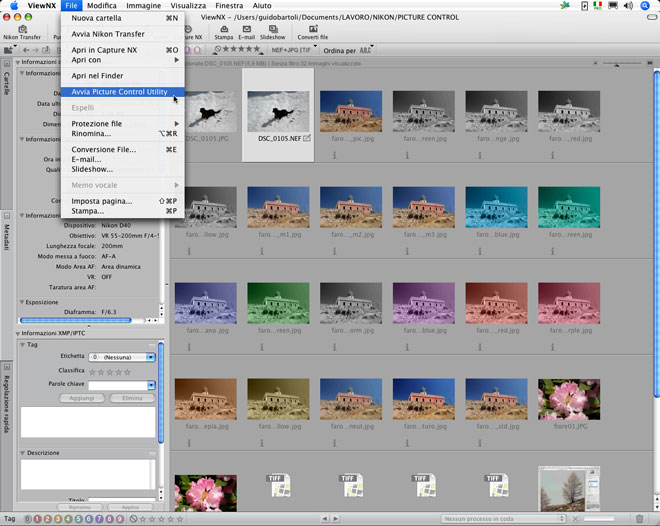Open the Parole chiave dropdown arrow
The height and width of the screenshot is (526, 660).
coord(151,385)
